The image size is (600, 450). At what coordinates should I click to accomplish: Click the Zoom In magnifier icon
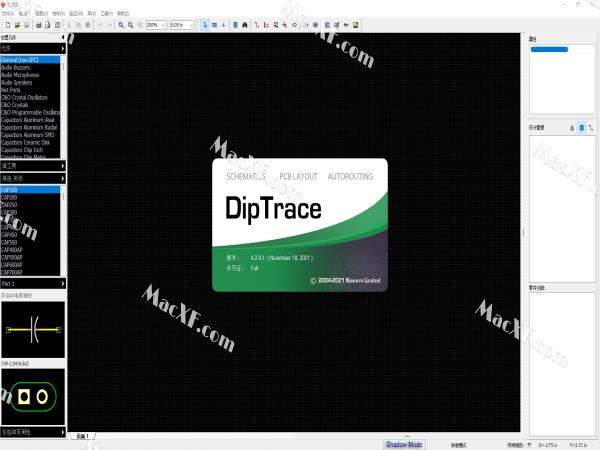coord(121,25)
